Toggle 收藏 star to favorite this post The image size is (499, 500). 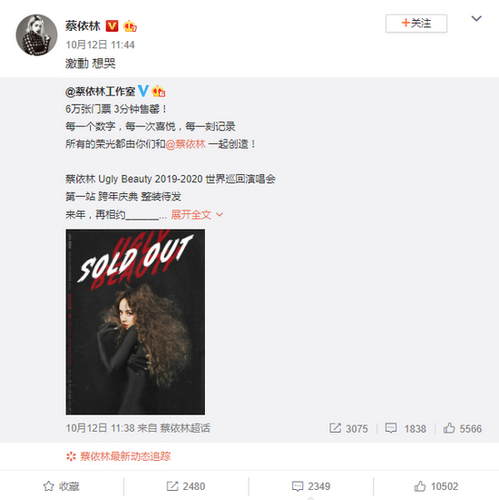point(61,486)
